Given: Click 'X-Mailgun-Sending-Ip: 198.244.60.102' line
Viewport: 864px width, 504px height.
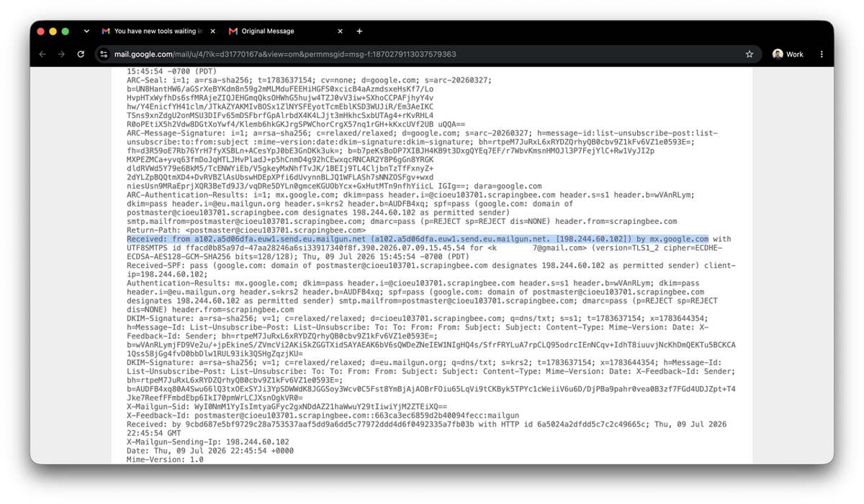Looking at the screenshot, I should [x=208, y=442].
